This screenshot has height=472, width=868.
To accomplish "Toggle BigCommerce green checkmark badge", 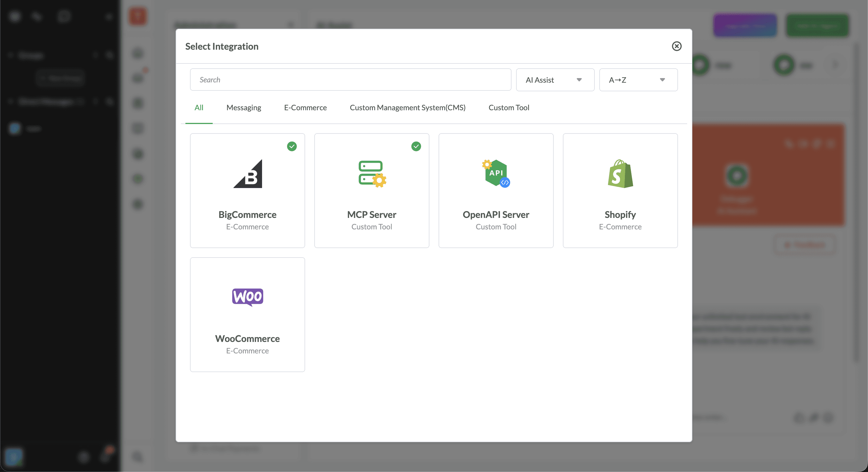I will click(292, 146).
